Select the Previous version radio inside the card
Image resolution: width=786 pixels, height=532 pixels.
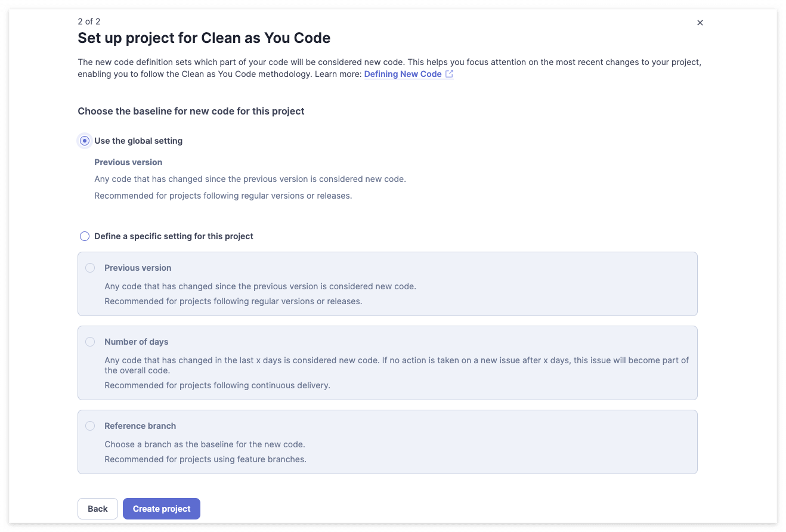(x=90, y=268)
